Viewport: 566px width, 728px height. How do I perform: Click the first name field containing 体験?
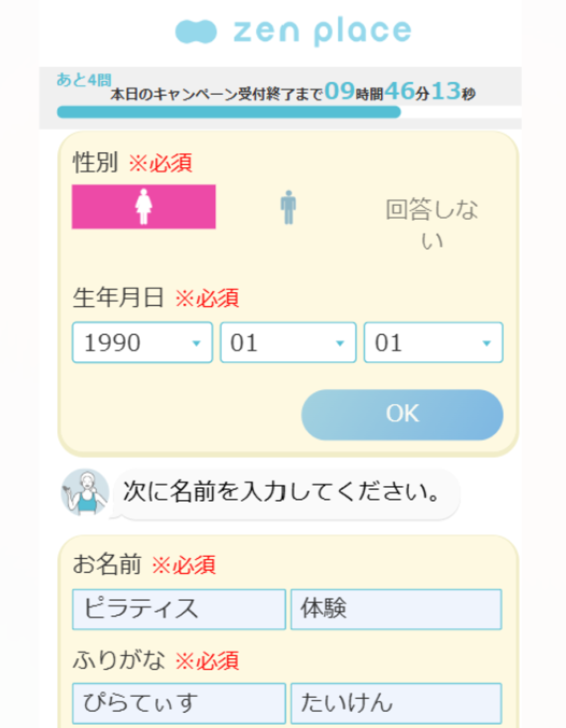396,609
